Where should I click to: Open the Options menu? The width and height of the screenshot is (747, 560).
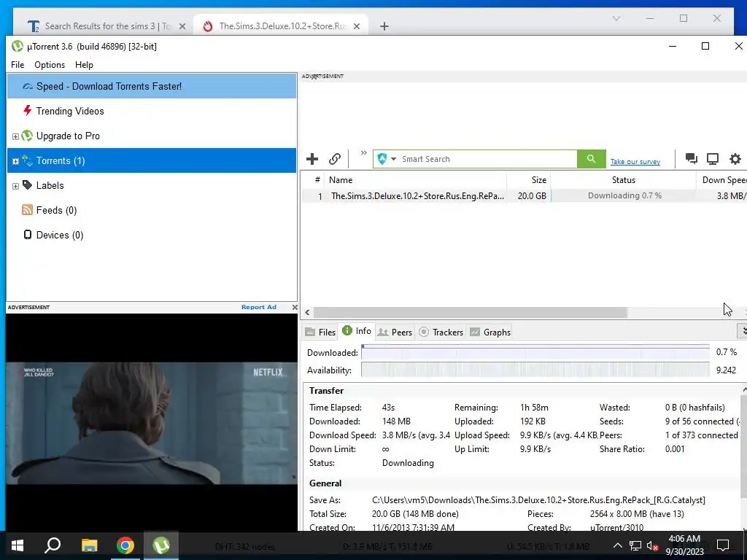[x=50, y=65]
